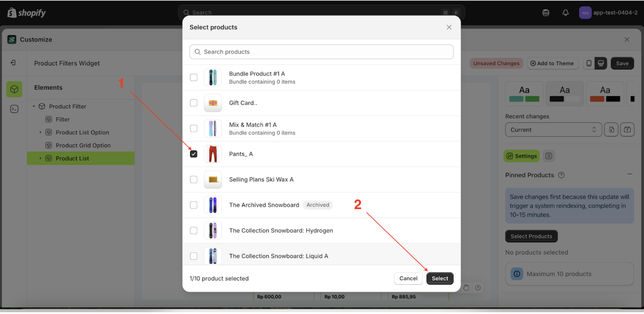Collapse the Pinned Products section

coord(630,174)
